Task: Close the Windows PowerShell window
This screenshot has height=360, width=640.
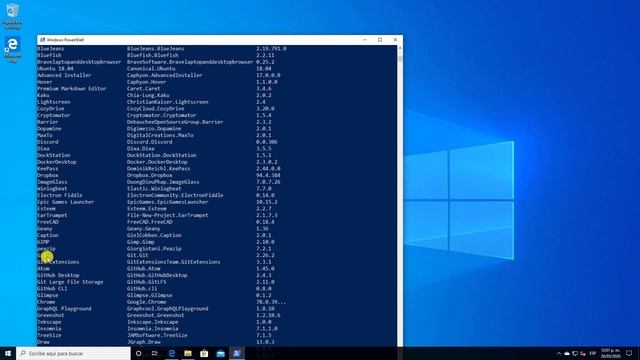Action: tap(395, 40)
